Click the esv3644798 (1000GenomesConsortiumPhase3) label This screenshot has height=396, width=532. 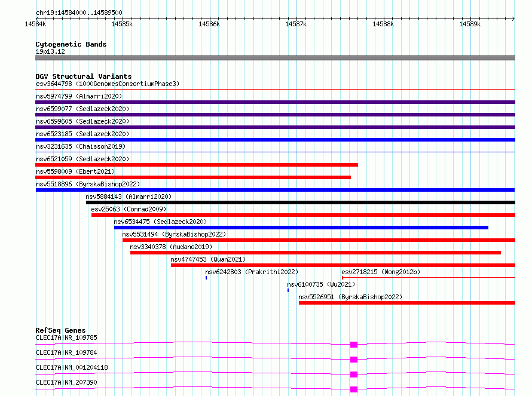click(108, 84)
